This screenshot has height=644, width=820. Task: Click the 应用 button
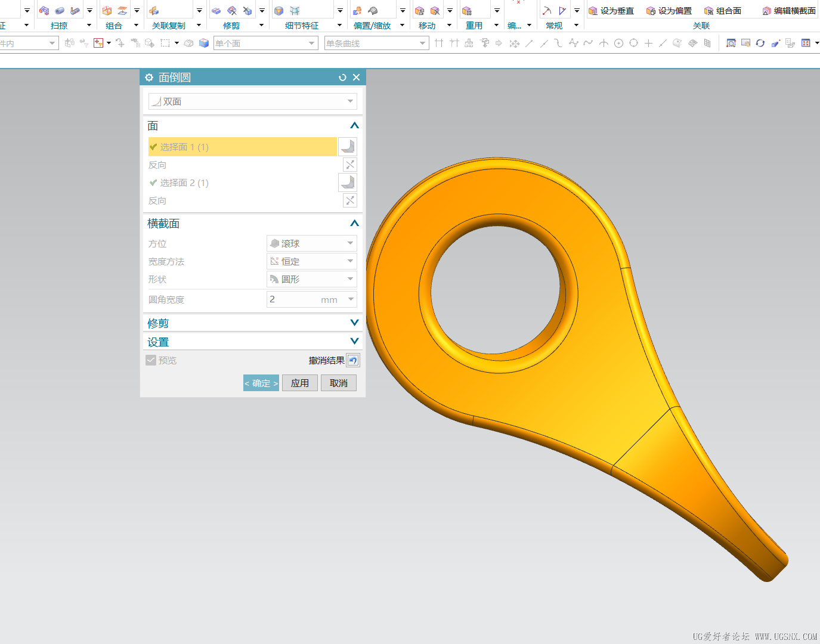[300, 383]
